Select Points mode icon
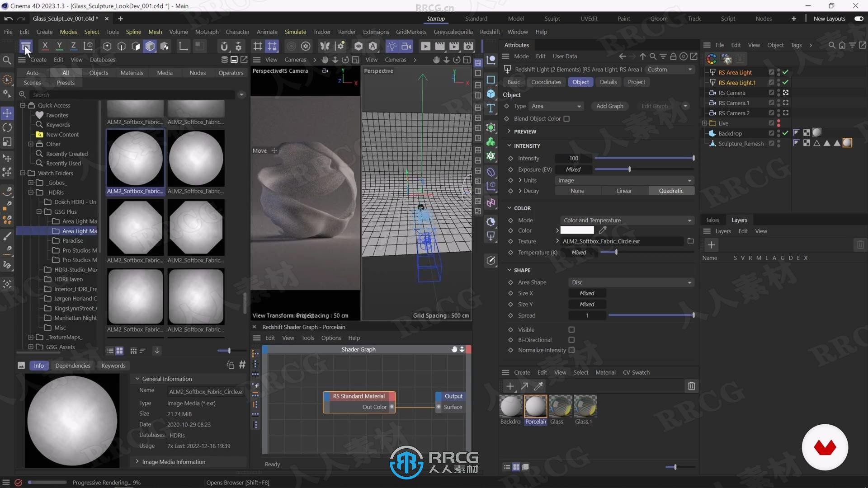 click(107, 46)
